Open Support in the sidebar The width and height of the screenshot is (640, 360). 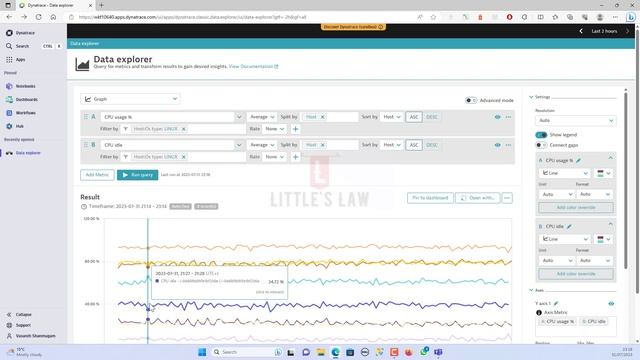[x=19, y=325]
